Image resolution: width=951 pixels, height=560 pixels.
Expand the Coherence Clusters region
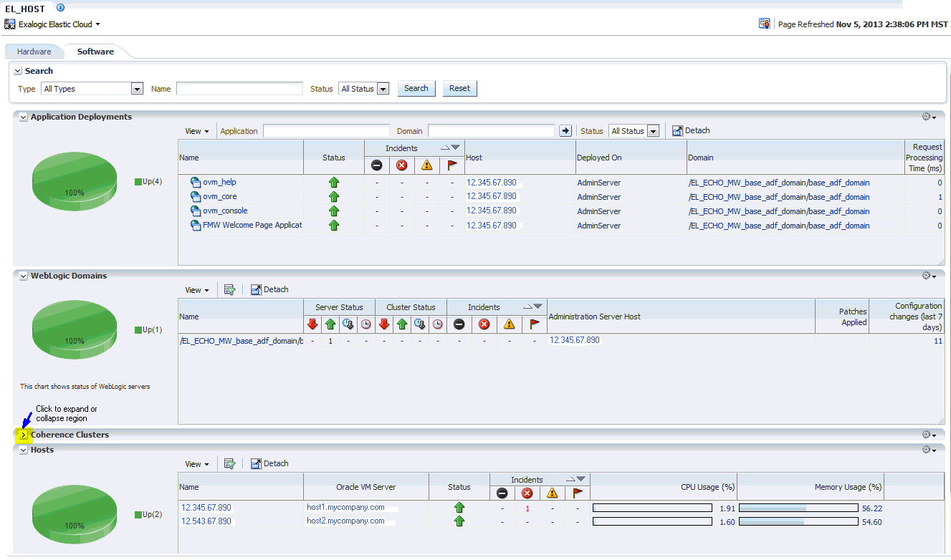tap(23, 435)
